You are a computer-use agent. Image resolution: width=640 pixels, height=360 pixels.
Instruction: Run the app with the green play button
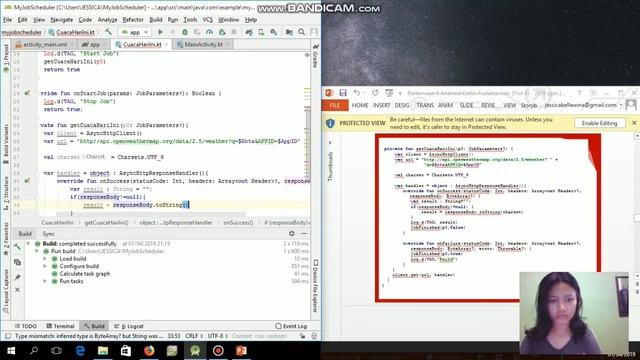coord(160,32)
